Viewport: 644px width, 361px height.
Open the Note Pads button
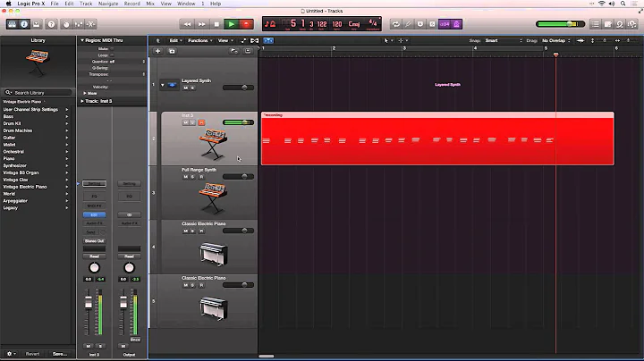(608, 24)
